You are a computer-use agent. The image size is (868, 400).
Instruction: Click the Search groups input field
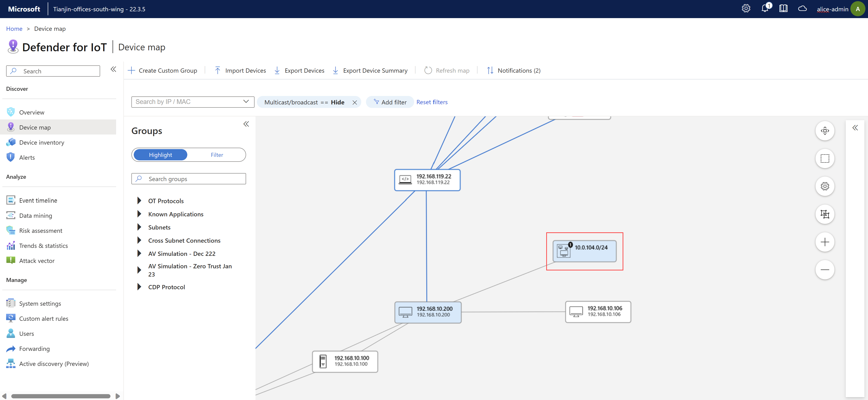click(x=189, y=178)
